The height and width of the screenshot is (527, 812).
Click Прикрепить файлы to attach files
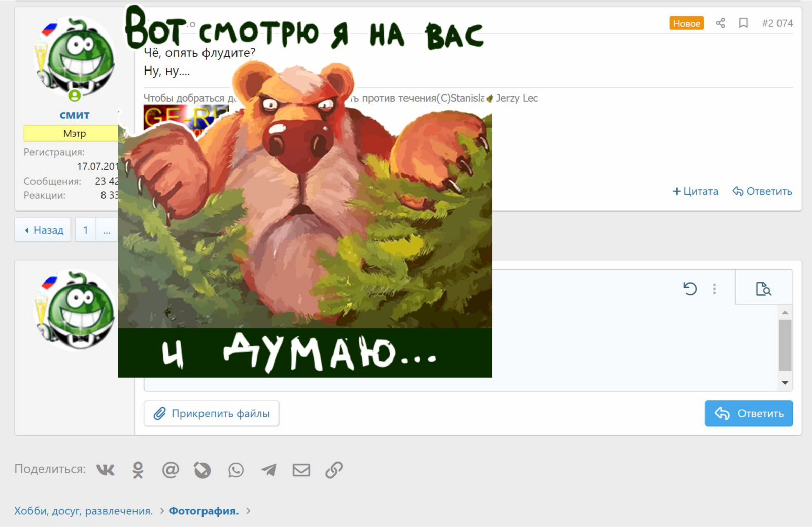click(x=212, y=413)
